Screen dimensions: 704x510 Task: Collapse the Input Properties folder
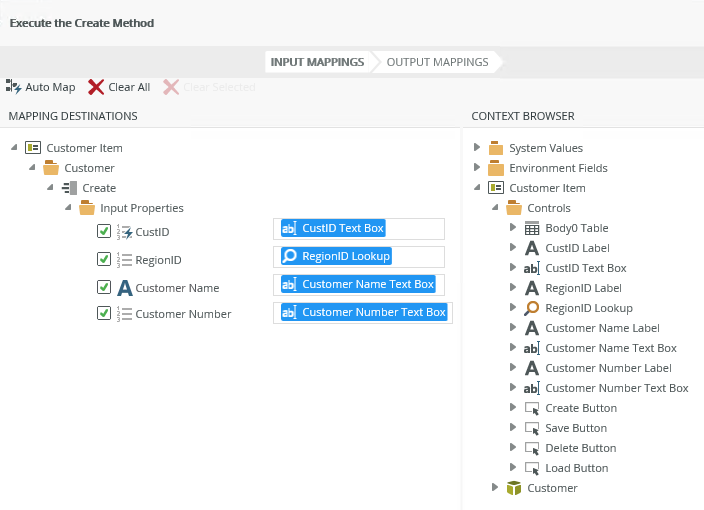click(x=68, y=208)
